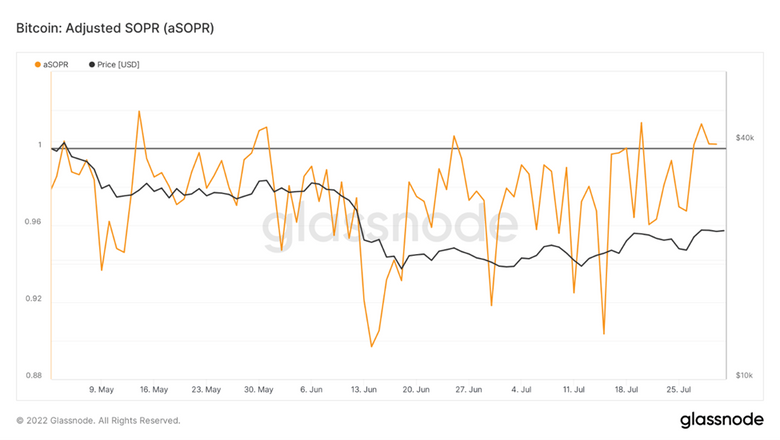The width and height of the screenshot is (780, 440).
Task: Click the Price [USD] legend label
Action: [118, 65]
